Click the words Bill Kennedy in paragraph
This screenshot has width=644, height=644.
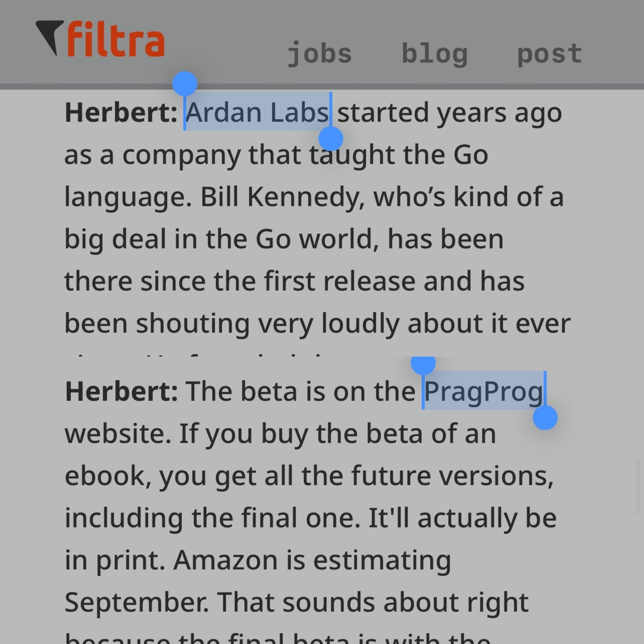pyautogui.click(x=282, y=197)
